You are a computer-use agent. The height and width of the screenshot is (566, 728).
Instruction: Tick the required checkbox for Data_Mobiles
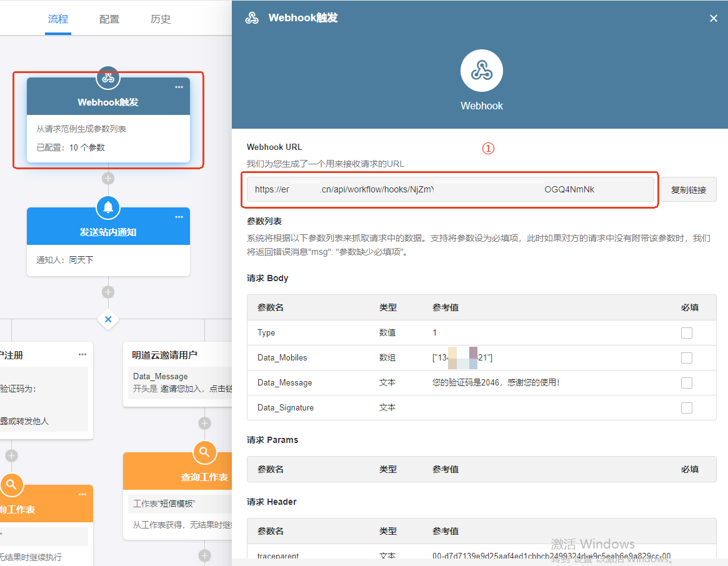pyautogui.click(x=686, y=358)
